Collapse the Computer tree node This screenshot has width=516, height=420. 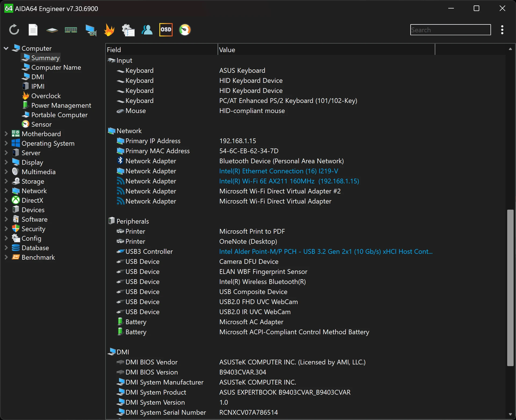6,48
